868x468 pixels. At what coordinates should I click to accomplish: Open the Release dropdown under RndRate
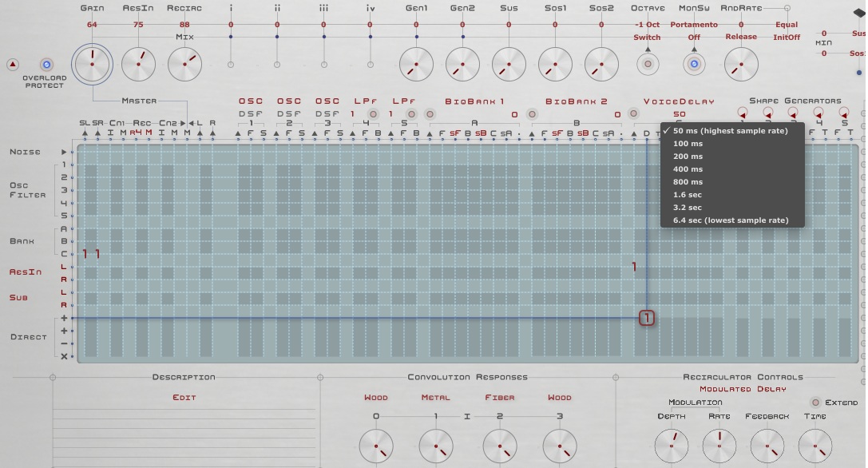pyautogui.click(x=741, y=37)
